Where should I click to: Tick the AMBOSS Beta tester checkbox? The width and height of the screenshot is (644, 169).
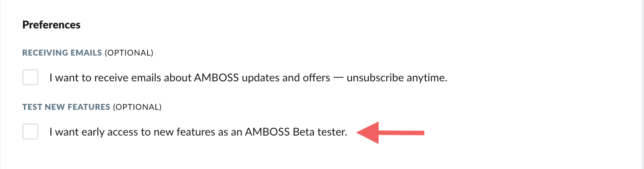point(30,132)
